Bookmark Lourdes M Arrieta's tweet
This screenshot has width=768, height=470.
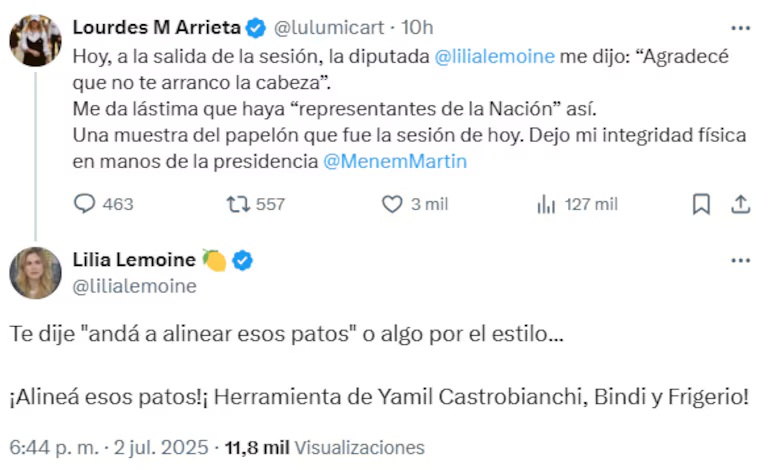(x=702, y=204)
